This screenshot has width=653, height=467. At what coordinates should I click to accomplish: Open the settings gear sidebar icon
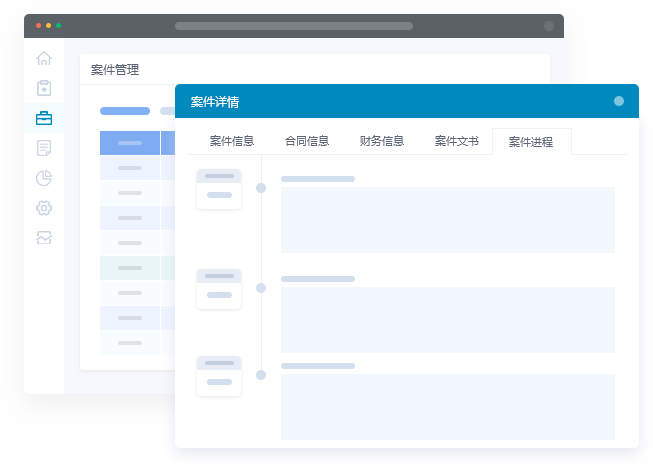[x=44, y=208]
